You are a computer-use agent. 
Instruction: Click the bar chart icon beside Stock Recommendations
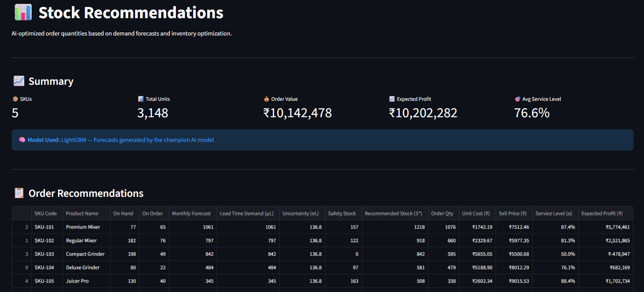tap(23, 13)
